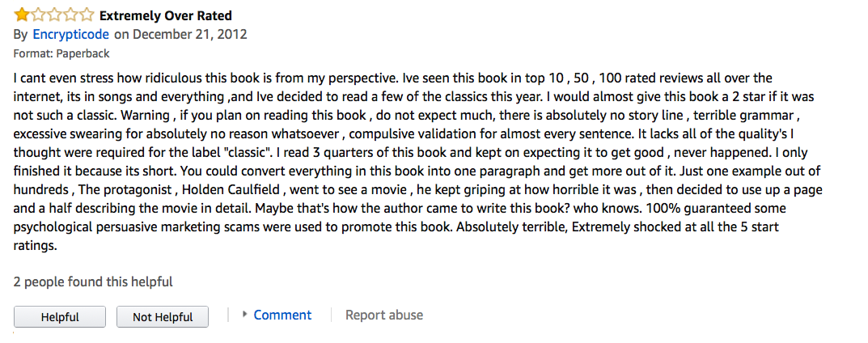Viewport: 868px width, 343px height.
Task: Click the fifth empty rating star
Action: [86, 15]
